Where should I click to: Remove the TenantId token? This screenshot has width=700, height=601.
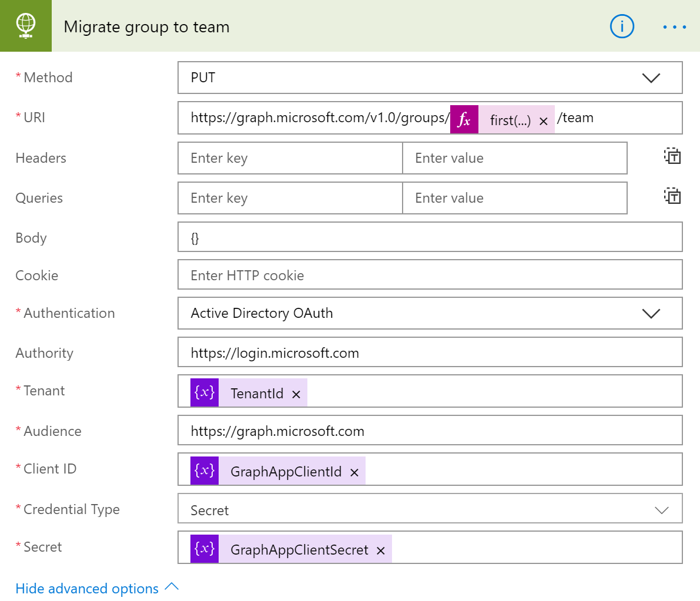point(297,393)
